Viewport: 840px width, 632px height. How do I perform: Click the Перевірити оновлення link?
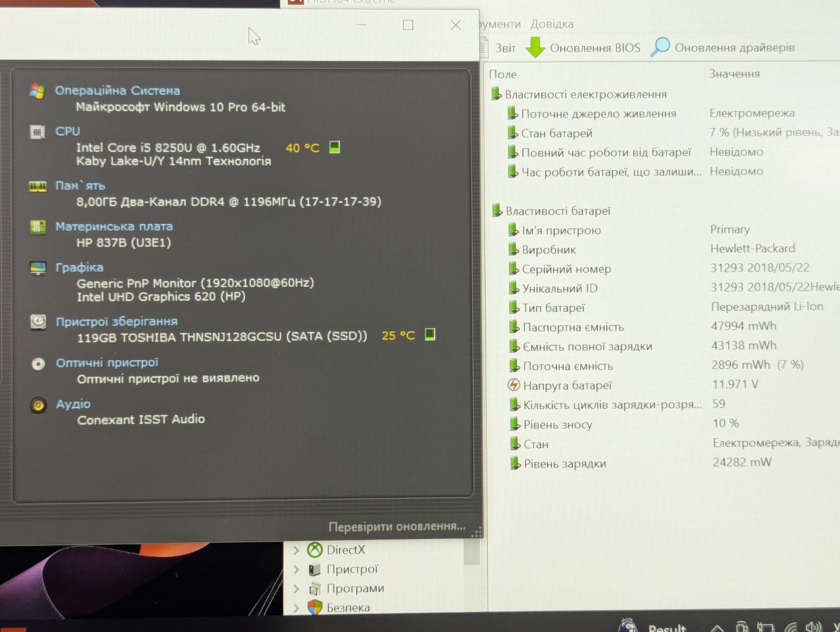click(x=397, y=526)
